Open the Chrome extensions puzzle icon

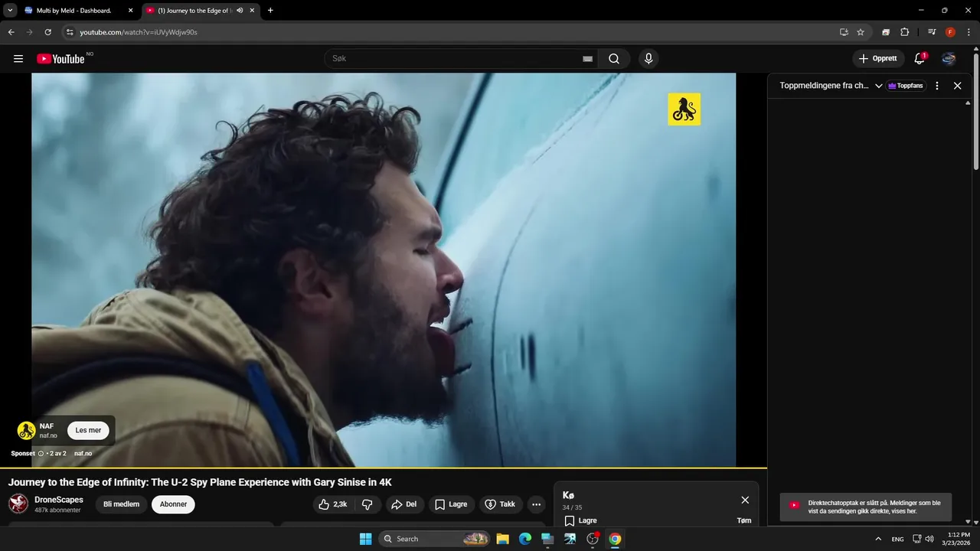(x=905, y=32)
